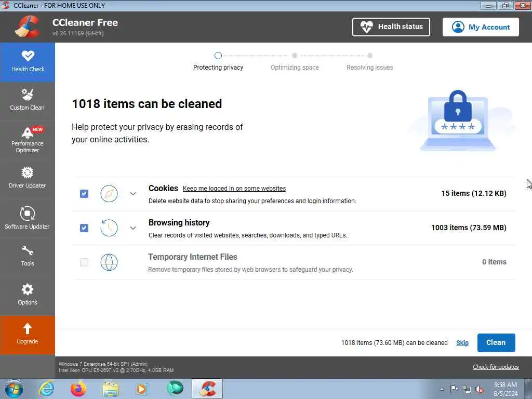Click Check for updates link
This screenshot has width=532, height=399.
(496, 367)
